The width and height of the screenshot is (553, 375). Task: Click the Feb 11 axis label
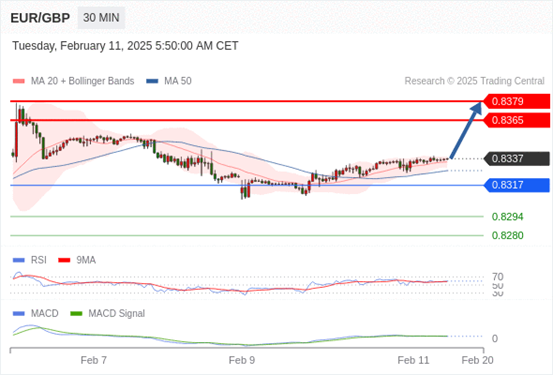point(413,360)
